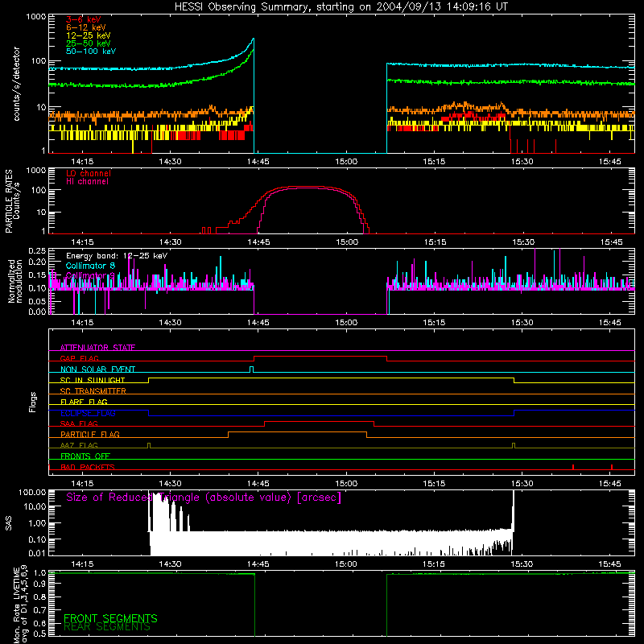Click the 0.5 tick on livetime axis
Viewport: 644px width, 644px height.
pos(40,634)
